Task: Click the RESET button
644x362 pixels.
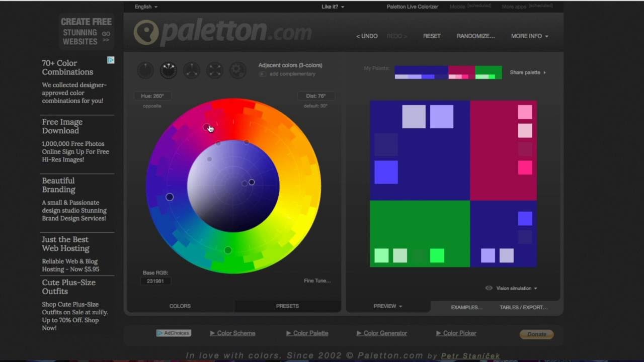Action: click(x=432, y=36)
